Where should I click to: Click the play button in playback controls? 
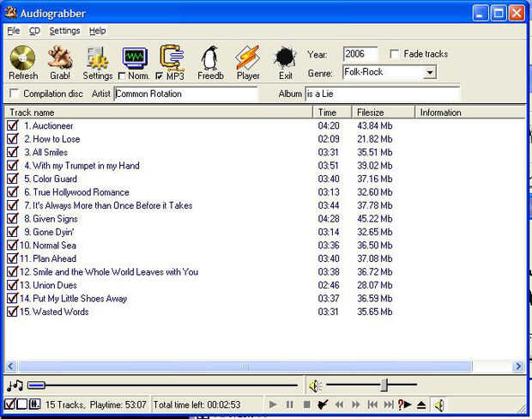click(273, 404)
